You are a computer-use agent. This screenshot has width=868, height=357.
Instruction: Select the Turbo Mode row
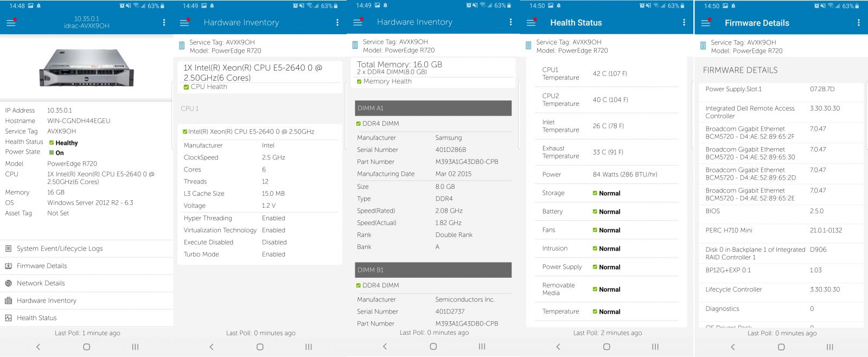pyautogui.click(x=260, y=254)
